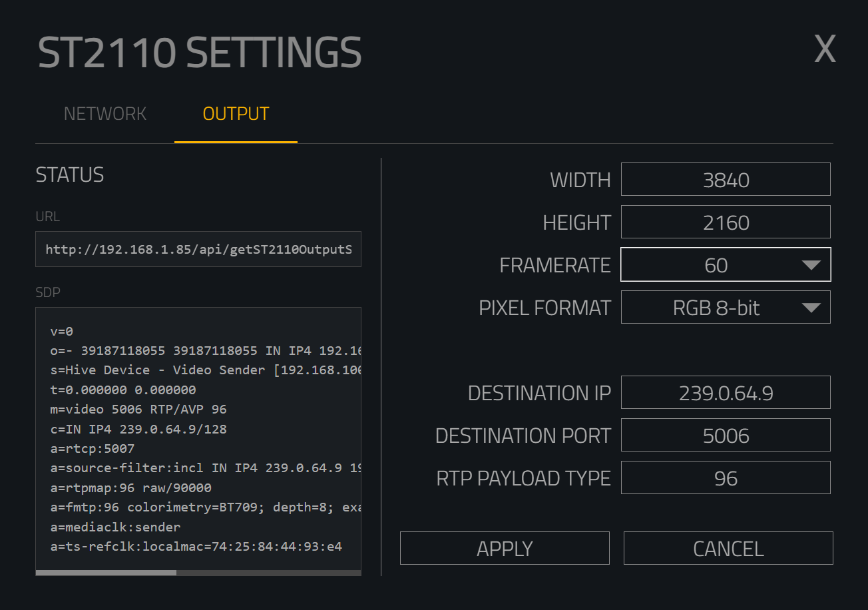
Task: Focus the WIDTH field showing 3840
Action: tap(726, 180)
